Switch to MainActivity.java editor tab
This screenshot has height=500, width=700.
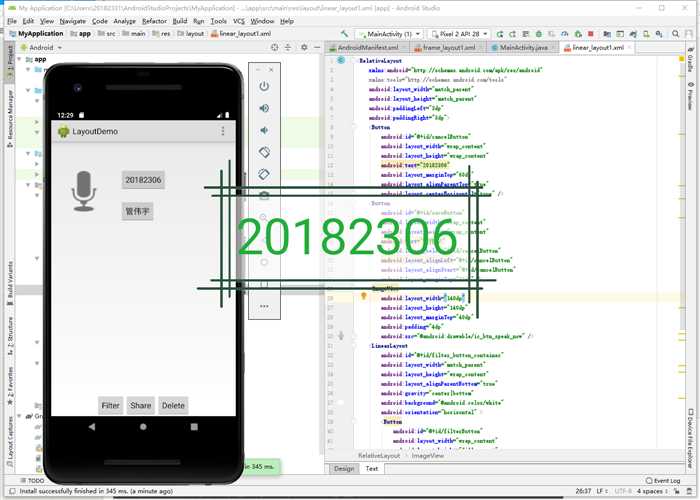click(x=523, y=48)
